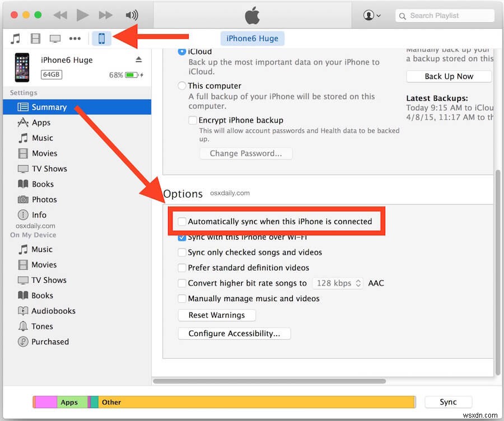Select the connected iPhone device icon
Viewport: 504px width, 421px height.
pos(101,38)
